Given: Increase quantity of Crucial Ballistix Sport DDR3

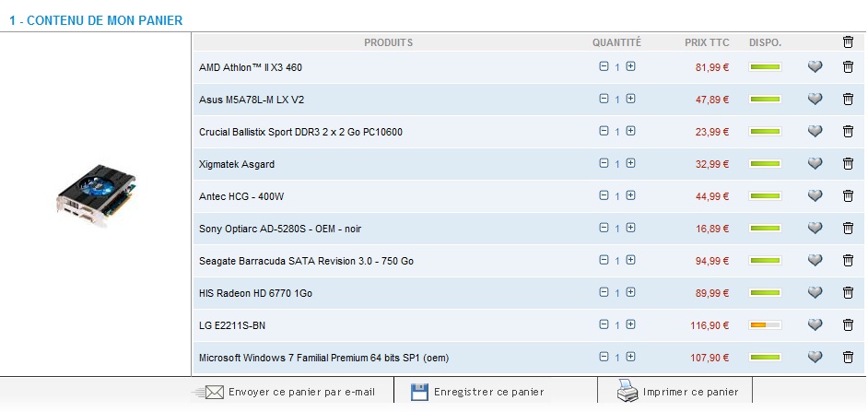Looking at the screenshot, I should point(631,132).
